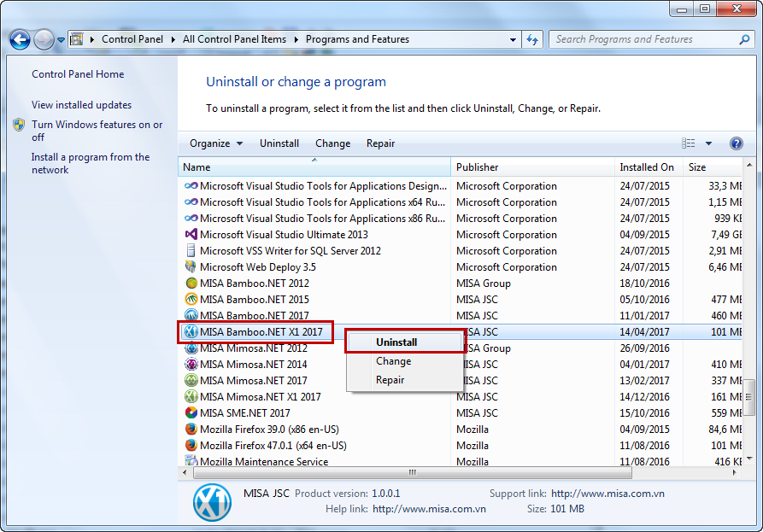
Task: Open Install a program from the network
Action: tap(91, 163)
